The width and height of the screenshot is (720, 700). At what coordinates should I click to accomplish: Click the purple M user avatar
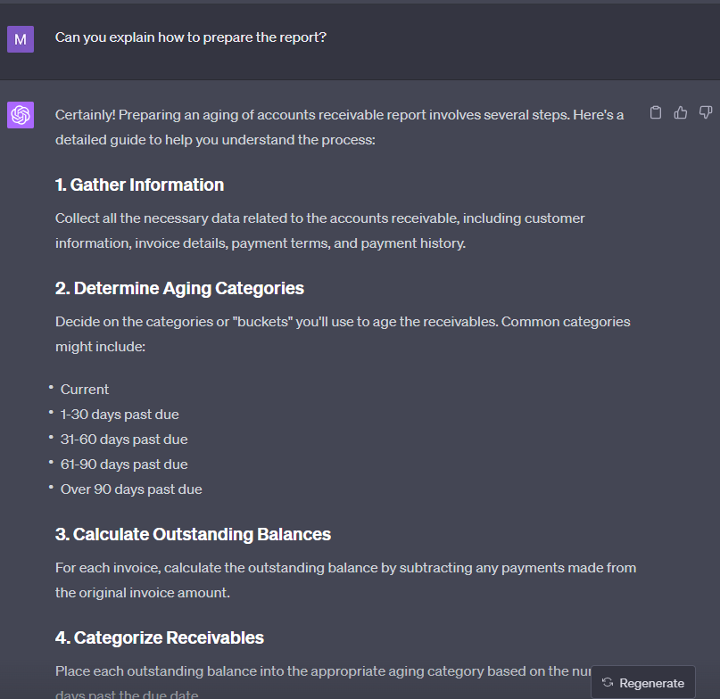click(20, 39)
